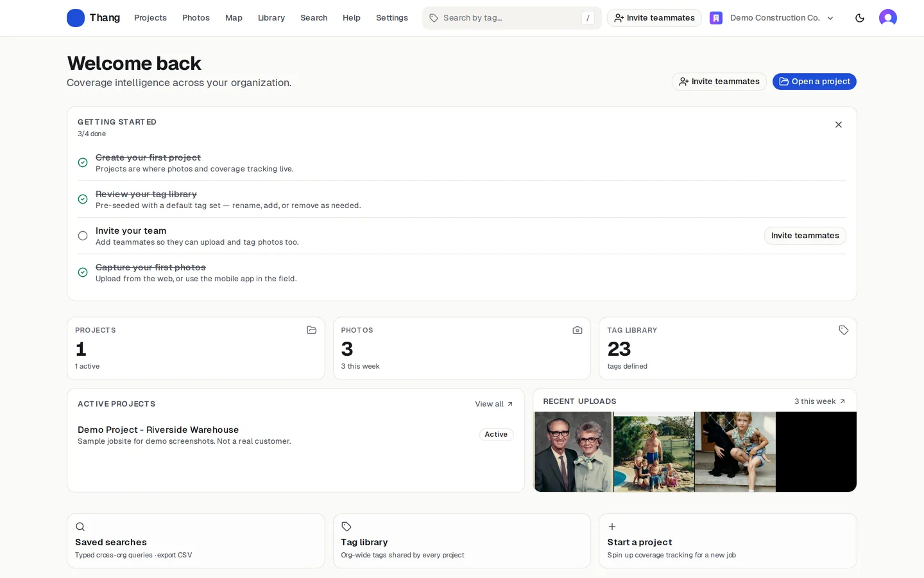Toggle the Create your first project checkmark

(x=83, y=162)
